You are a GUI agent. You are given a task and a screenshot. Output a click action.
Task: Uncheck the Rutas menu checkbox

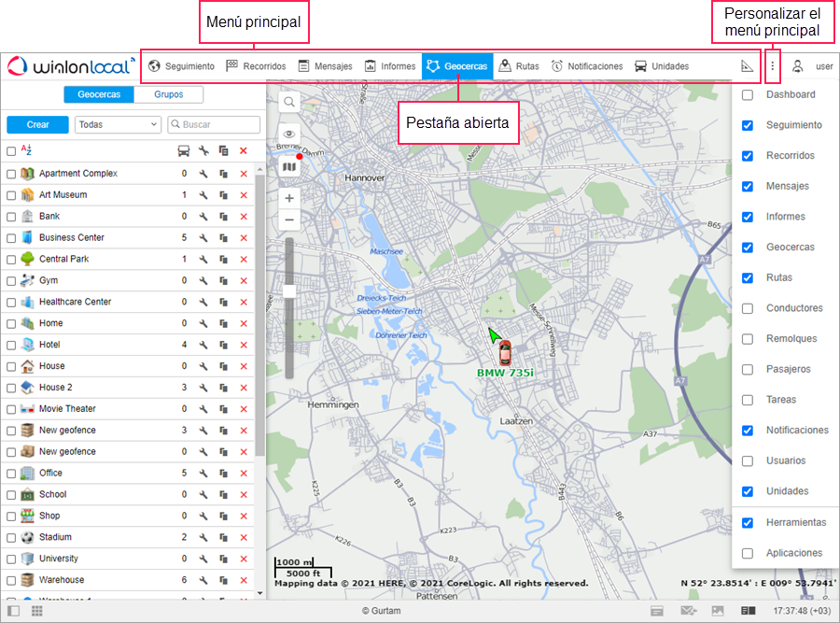point(748,277)
